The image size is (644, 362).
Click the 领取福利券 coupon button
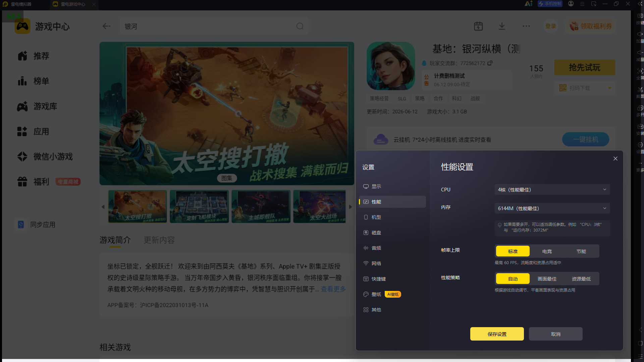591,26
